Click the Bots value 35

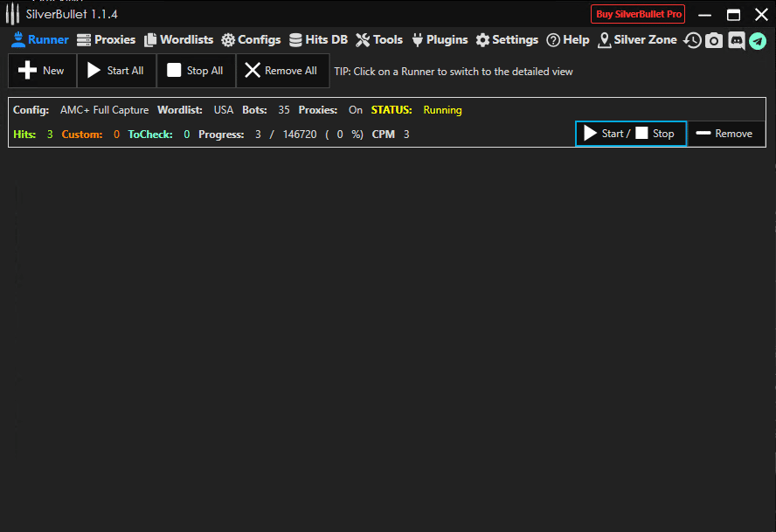click(x=284, y=110)
